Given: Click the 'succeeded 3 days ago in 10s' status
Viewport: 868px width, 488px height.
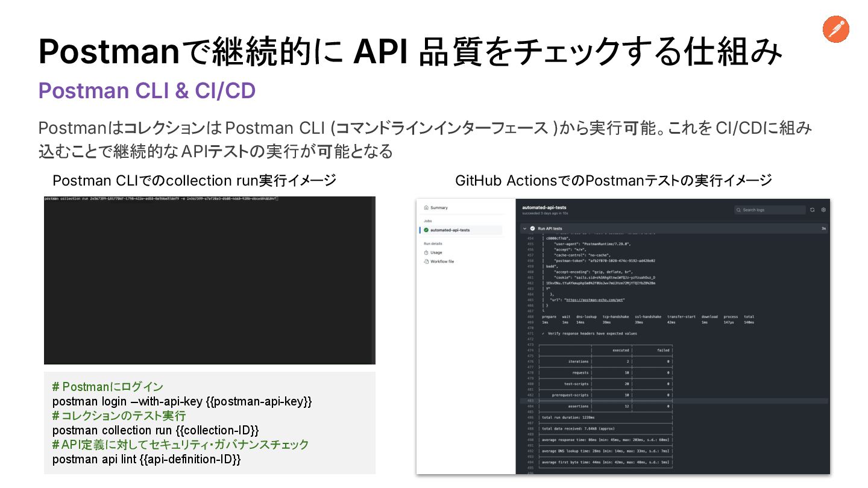Looking at the screenshot, I should [545, 213].
